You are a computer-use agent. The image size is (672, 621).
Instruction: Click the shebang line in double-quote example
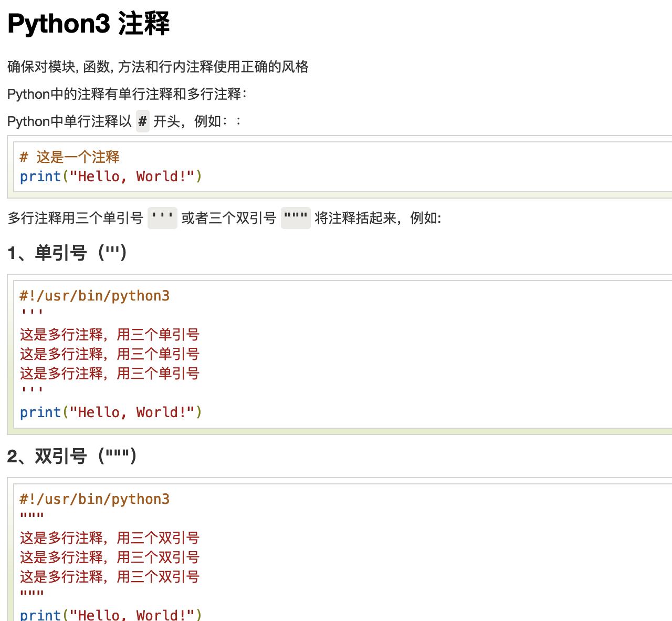click(x=94, y=499)
